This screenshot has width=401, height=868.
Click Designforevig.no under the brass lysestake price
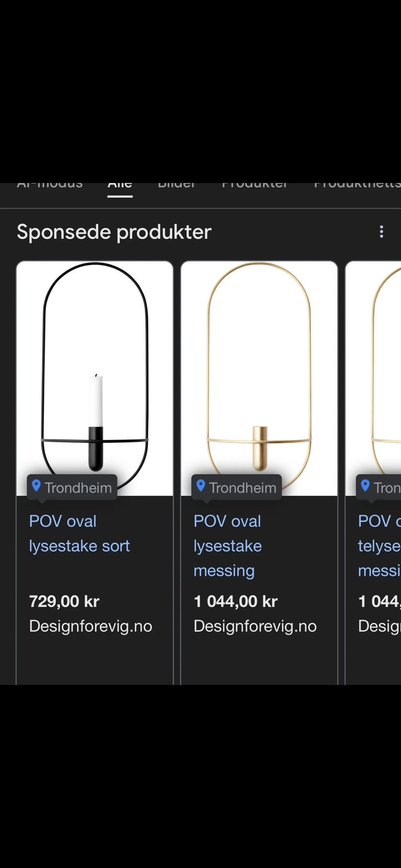point(255,626)
